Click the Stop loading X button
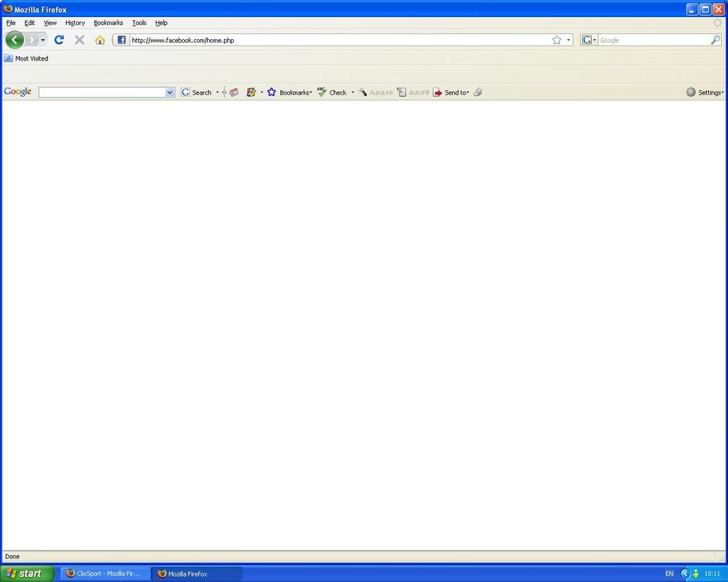 80,40
